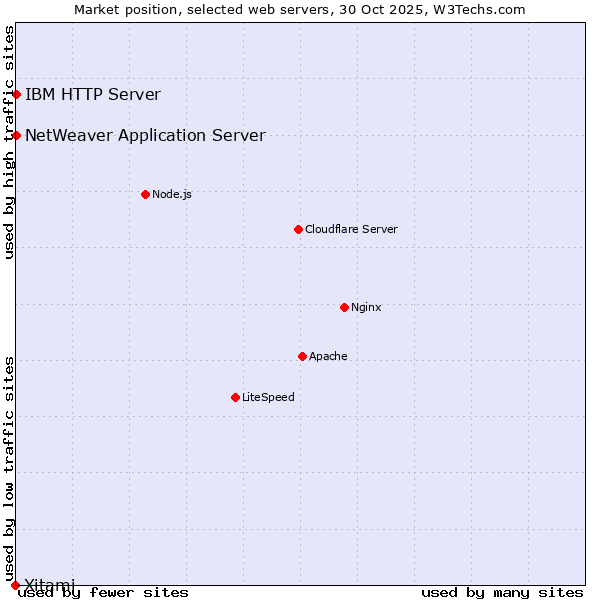Click the Node.js text label
This screenshot has width=600, height=600.
click(x=172, y=194)
